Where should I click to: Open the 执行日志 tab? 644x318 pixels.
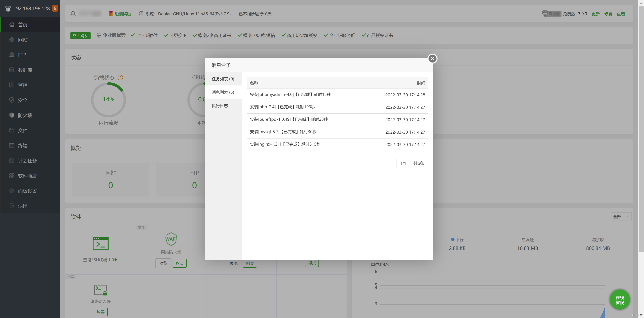coord(223,106)
